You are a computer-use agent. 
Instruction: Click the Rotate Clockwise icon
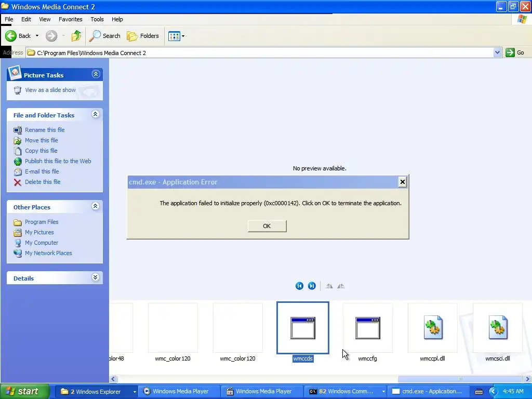pos(329,286)
